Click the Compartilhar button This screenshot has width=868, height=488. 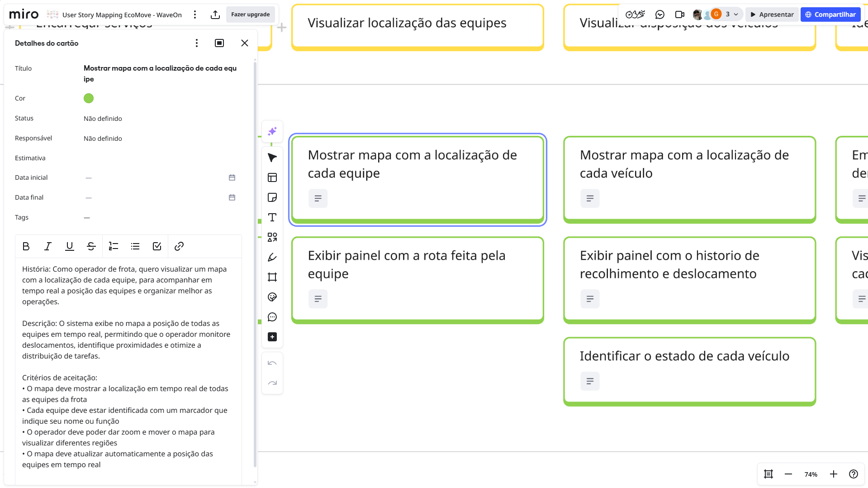[830, 14]
